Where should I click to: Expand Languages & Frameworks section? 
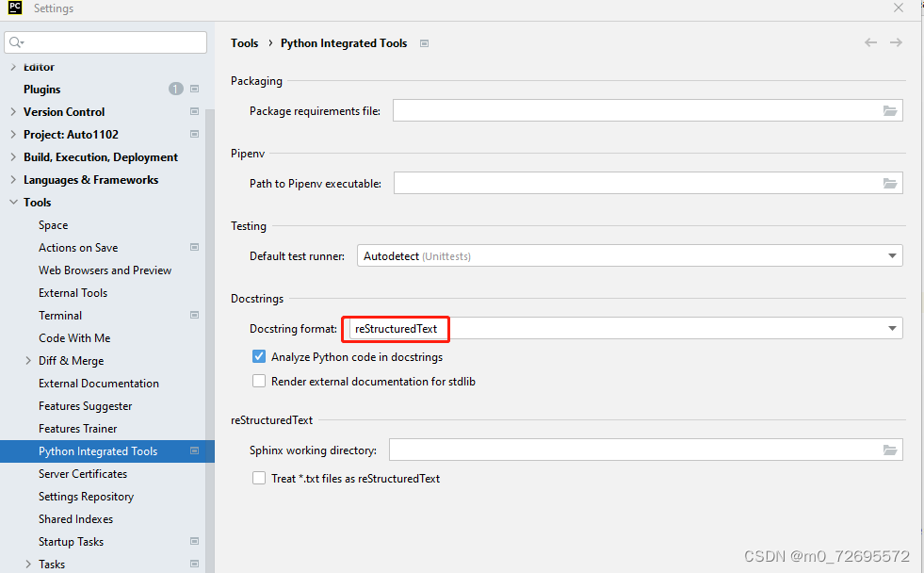click(13, 180)
